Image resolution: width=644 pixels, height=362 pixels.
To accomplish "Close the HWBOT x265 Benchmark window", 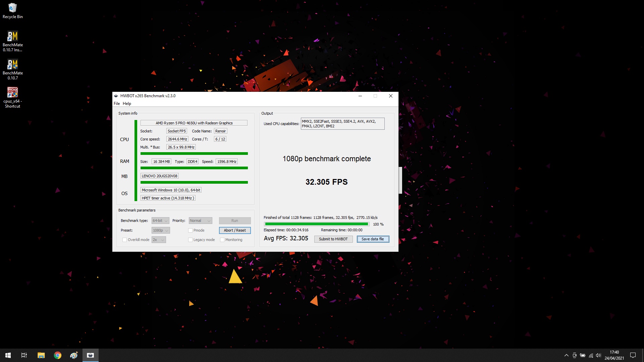I will 391,96.
